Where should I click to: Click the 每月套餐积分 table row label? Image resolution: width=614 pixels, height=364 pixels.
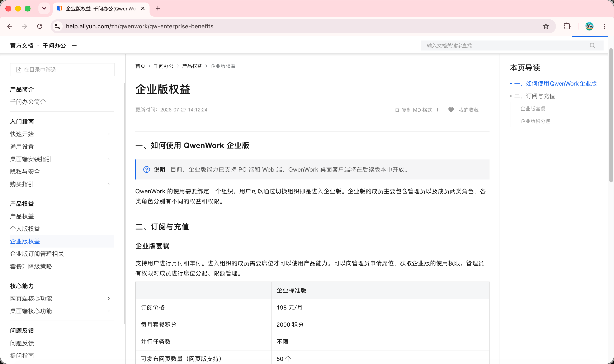point(159,325)
